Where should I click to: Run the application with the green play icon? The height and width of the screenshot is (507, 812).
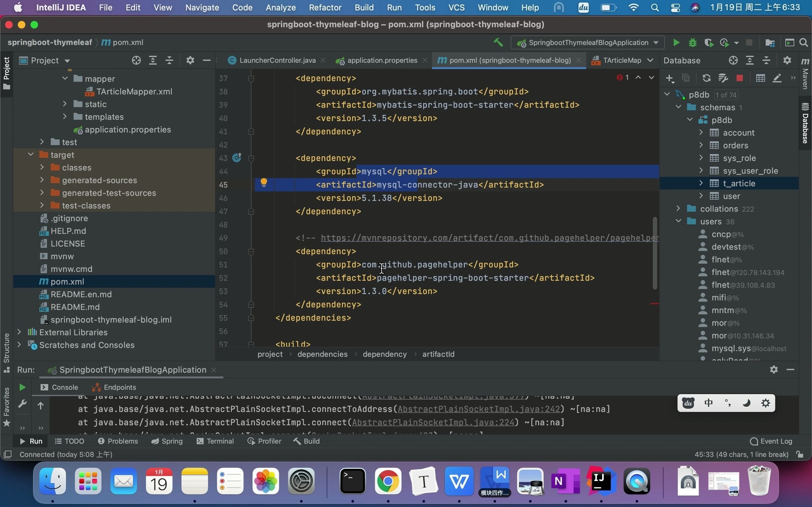point(676,42)
